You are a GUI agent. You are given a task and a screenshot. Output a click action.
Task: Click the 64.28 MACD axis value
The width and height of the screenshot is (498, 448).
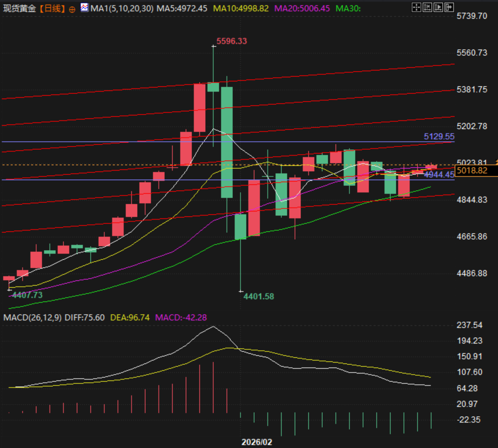467,388
